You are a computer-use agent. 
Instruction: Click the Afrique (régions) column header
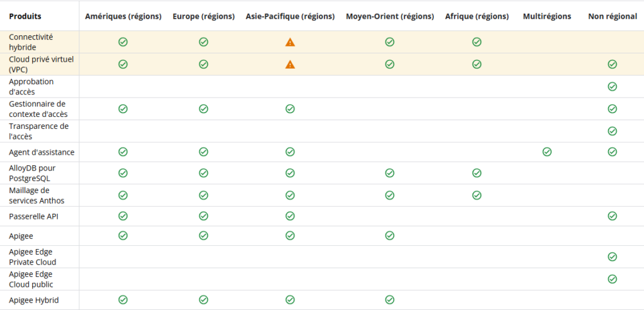click(x=477, y=16)
